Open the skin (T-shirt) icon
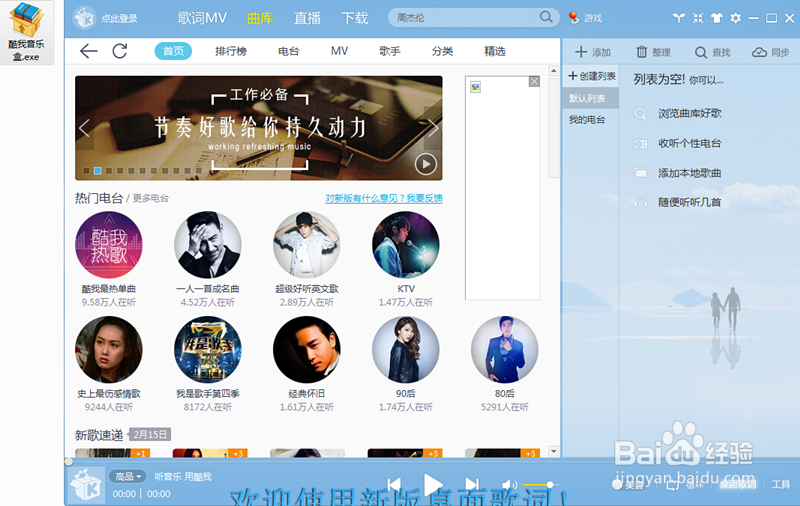The width and height of the screenshot is (800, 506). (x=717, y=18)
